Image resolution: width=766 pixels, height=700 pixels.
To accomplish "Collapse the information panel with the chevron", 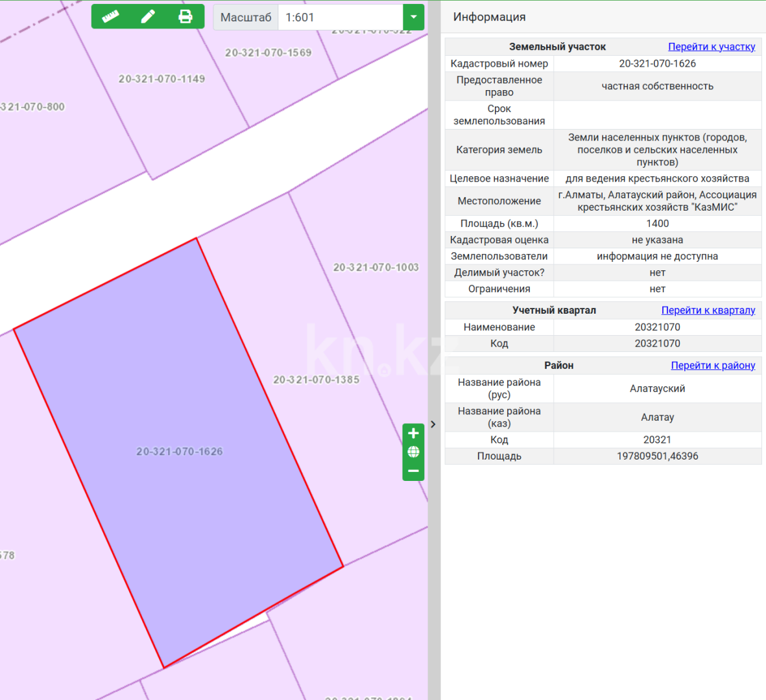I will tap(433, 424).
